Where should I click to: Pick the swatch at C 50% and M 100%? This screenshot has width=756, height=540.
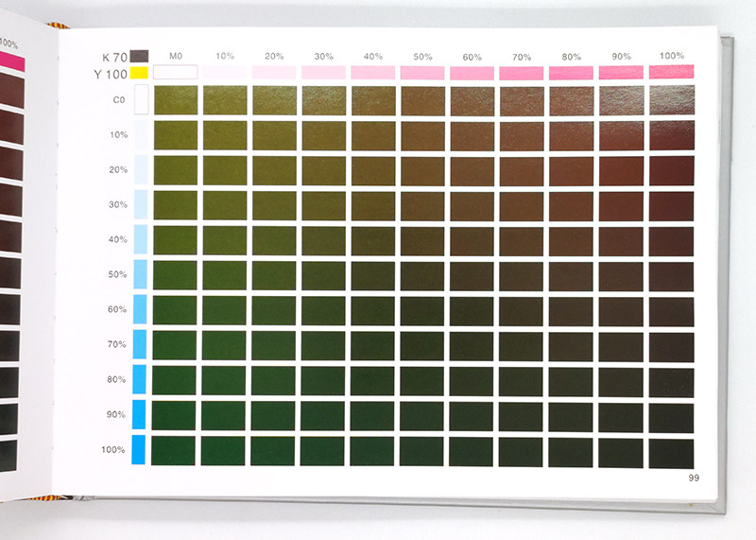pyautogui.click(x=671, y=276)
